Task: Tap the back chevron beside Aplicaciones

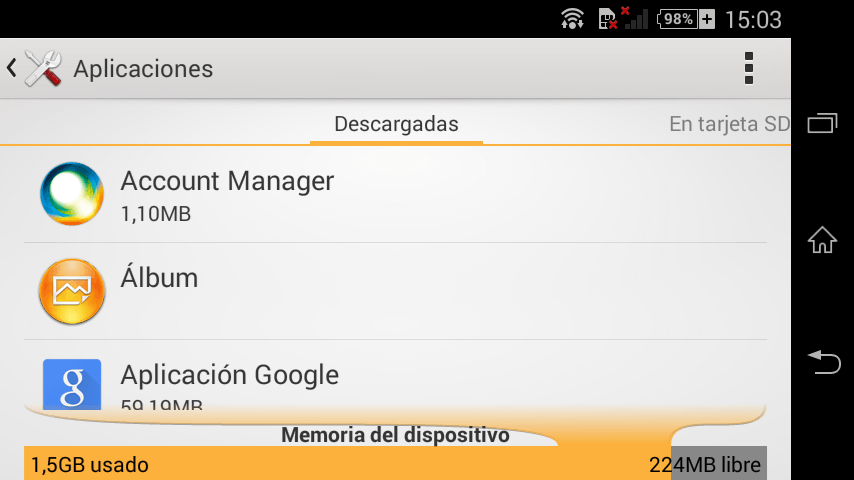Action: (11, 68)
